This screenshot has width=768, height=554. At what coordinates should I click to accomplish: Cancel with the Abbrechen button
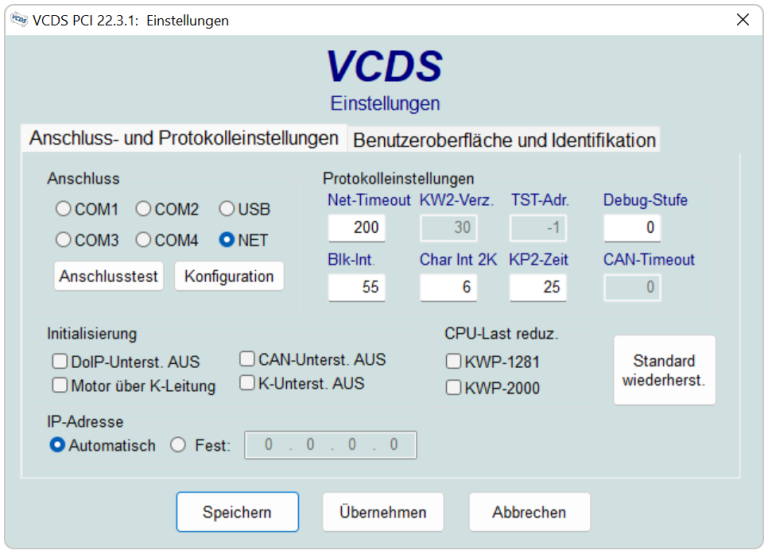click(x=529, y=512)
